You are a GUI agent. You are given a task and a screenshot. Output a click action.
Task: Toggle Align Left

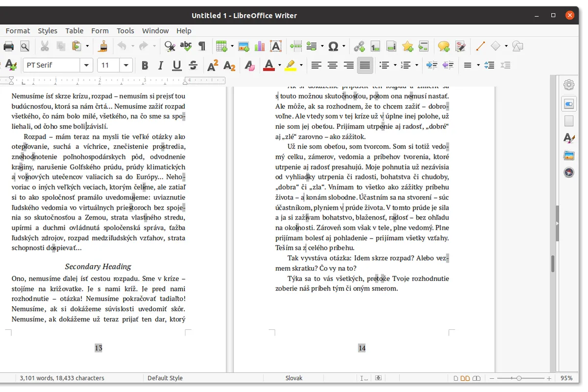click(x=317, y=65)
